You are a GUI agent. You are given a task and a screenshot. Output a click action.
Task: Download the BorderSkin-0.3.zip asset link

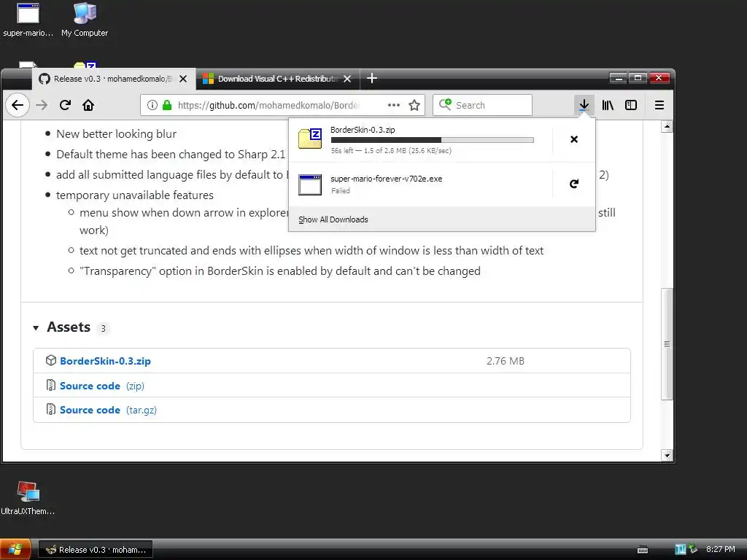pyautogui.click(x=105, y=361)
